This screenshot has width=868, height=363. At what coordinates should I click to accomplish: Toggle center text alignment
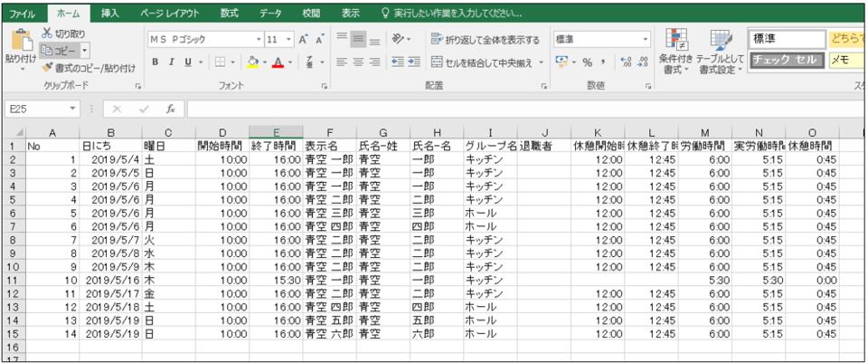coord(359,62)
